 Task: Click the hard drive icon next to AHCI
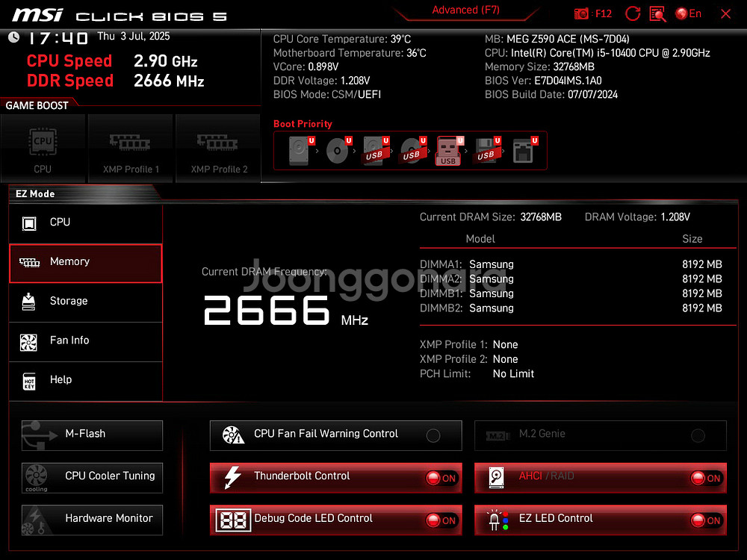click(x=497, y=478)
